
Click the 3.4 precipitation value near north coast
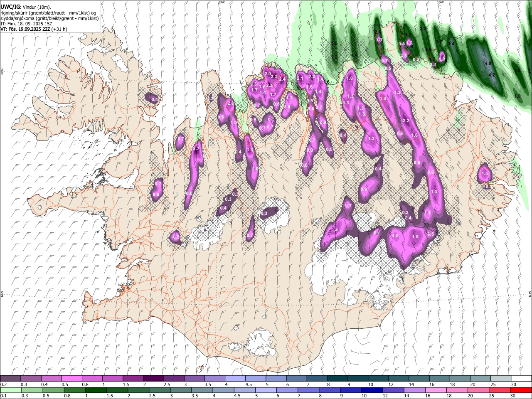451,43
